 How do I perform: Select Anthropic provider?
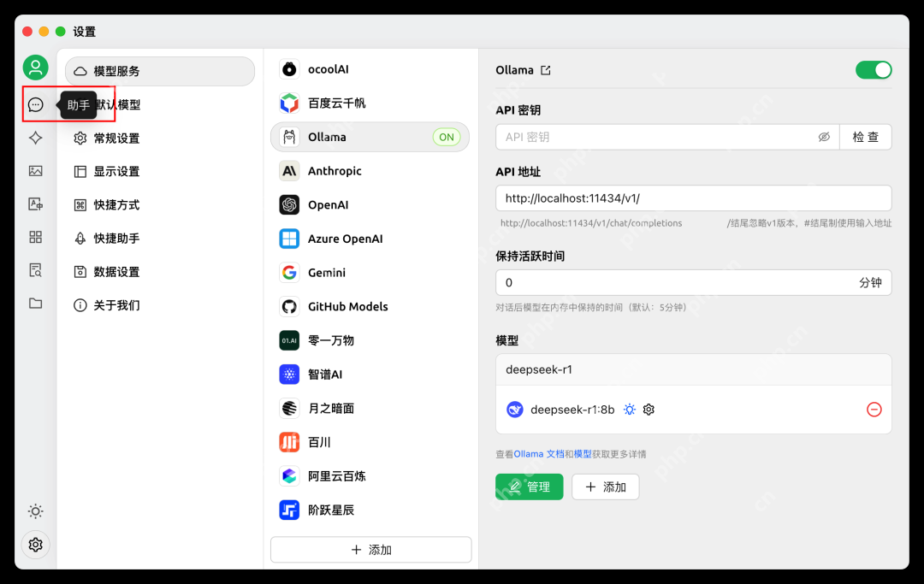point(370,171)
